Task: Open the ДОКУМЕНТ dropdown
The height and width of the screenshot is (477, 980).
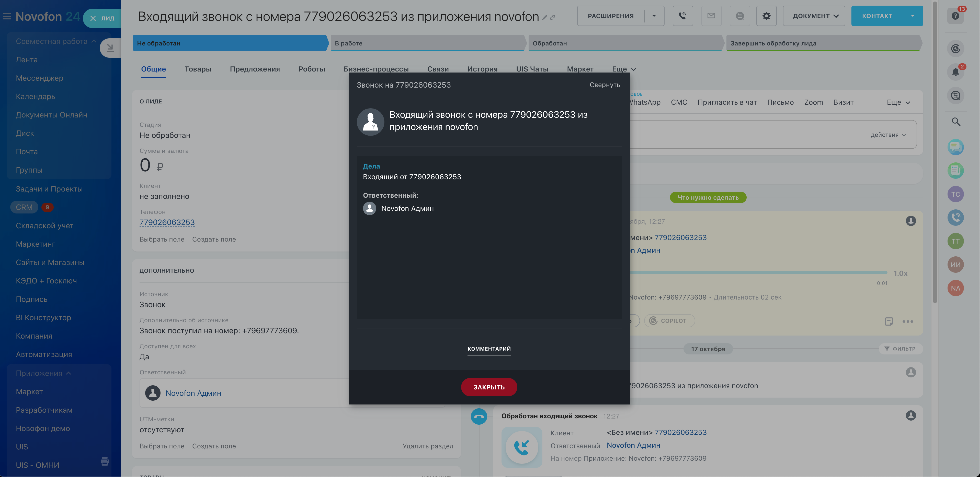Action: 814,16
